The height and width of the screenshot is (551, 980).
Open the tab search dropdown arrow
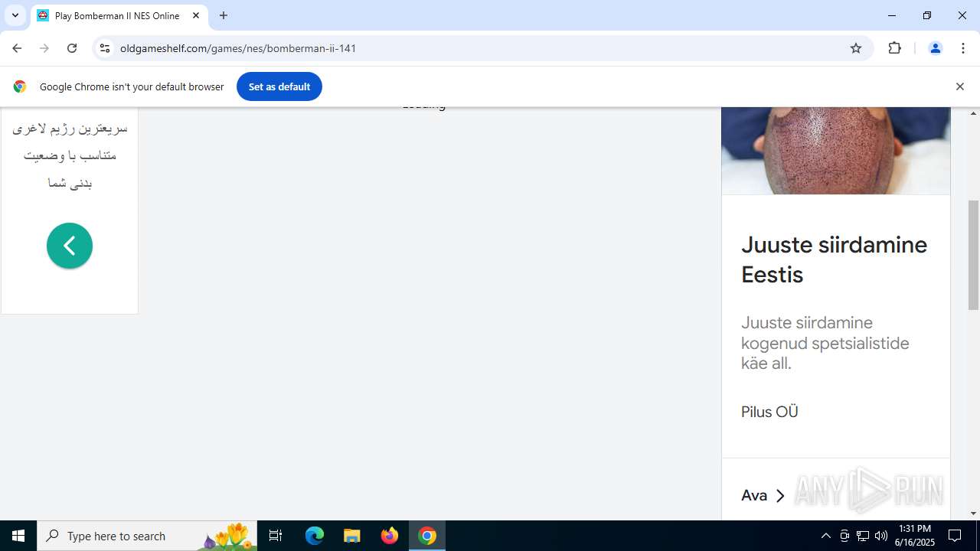pyautogui.click(x=15, y=15)
